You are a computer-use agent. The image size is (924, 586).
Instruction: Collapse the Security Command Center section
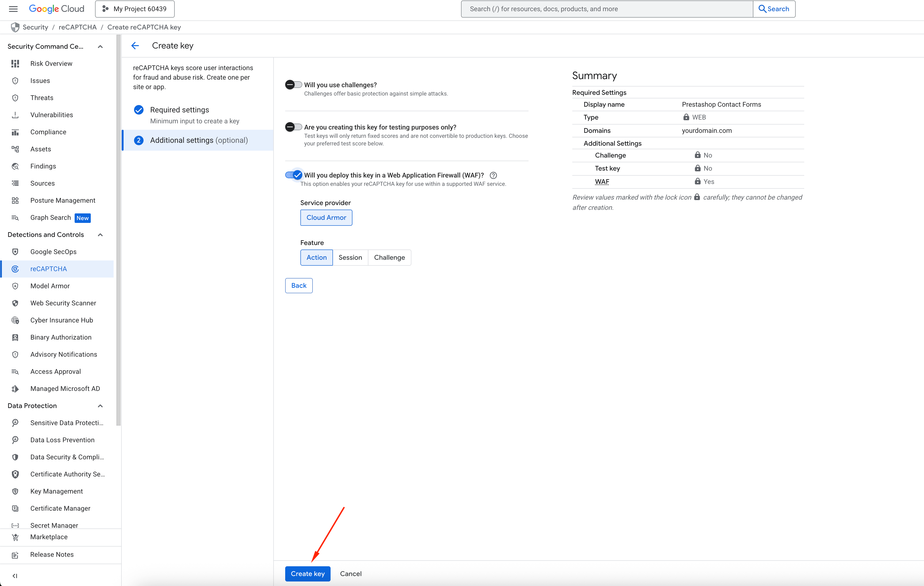(100, 46)
